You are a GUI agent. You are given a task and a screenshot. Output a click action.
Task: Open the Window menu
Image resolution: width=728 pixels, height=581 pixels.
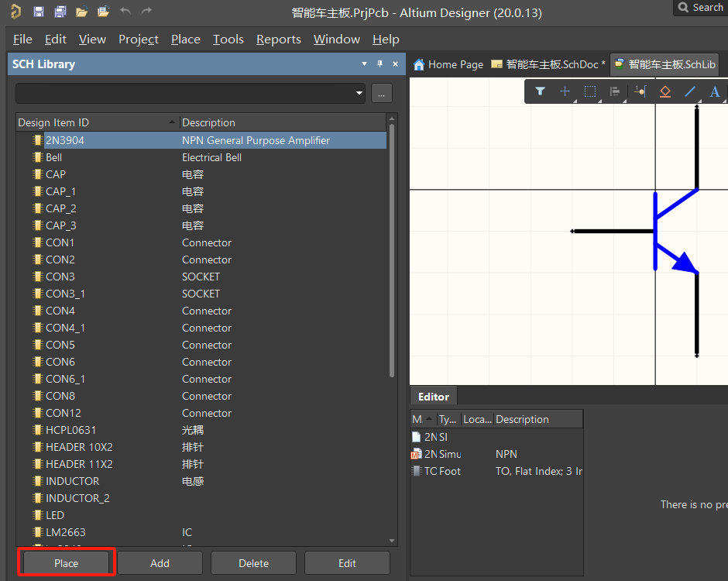[x=337, y=40]
